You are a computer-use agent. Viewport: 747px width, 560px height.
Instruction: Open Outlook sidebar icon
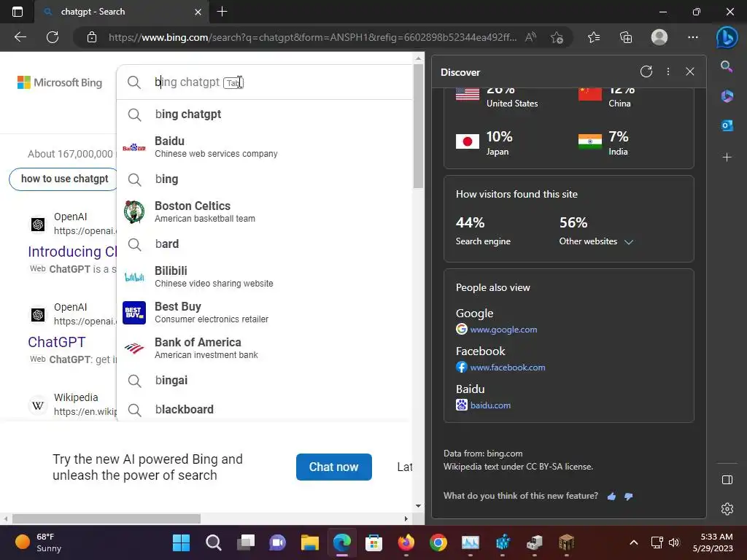[727, 125]
